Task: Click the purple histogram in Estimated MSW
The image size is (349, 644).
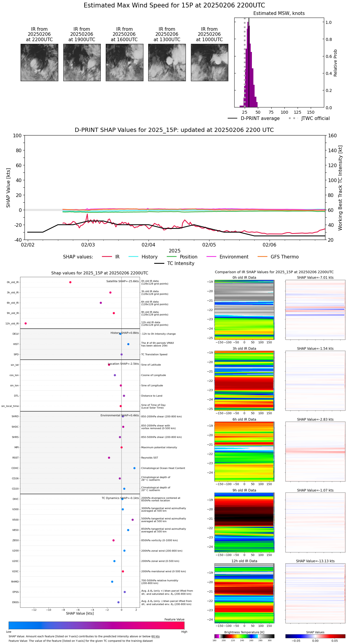Action: pyautogui.click(x=250, y=75)
